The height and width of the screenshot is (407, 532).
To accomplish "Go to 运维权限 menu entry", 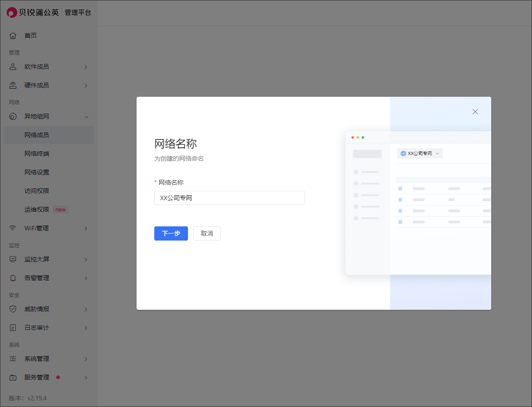I will click(x=37, y=209).
